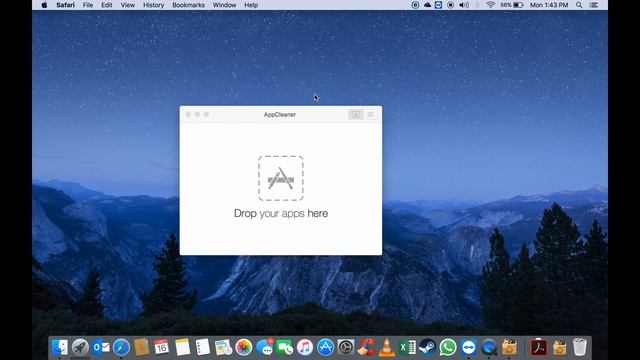Image resolution: width=640 pixels, height=360 pixels.
Task: Click the cloud status icon in menu bar
Action: click(x=427, y=5)
